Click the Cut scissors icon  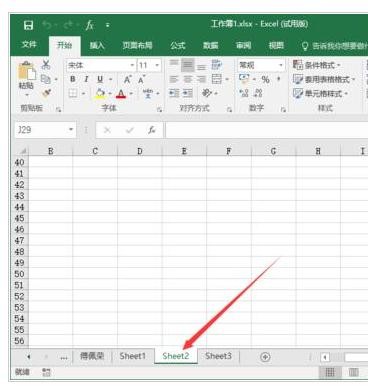(x=46, y=64)
